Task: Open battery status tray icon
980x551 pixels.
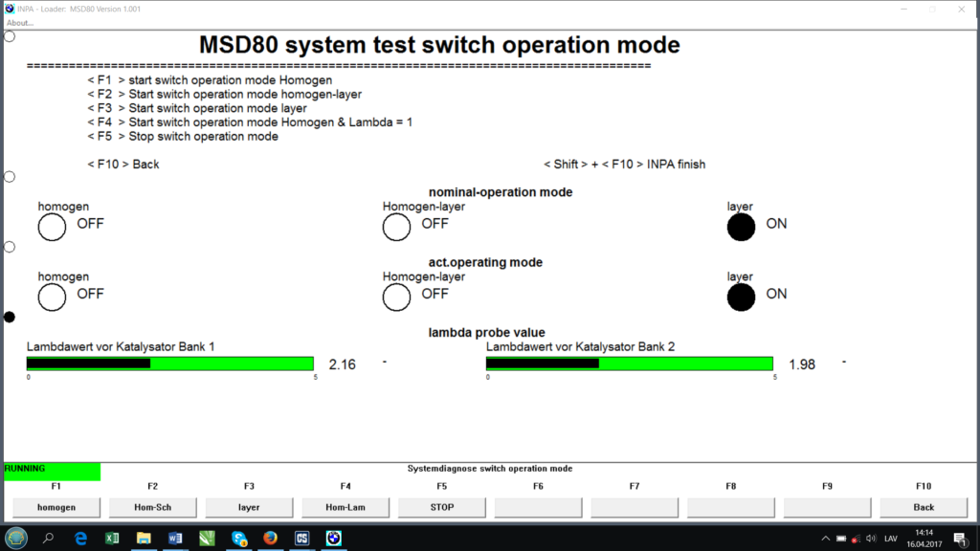Action: (x=841, y=539)
